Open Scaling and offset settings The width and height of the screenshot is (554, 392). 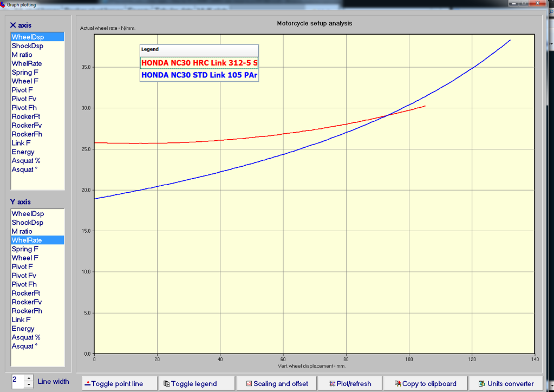click(277, 383)
